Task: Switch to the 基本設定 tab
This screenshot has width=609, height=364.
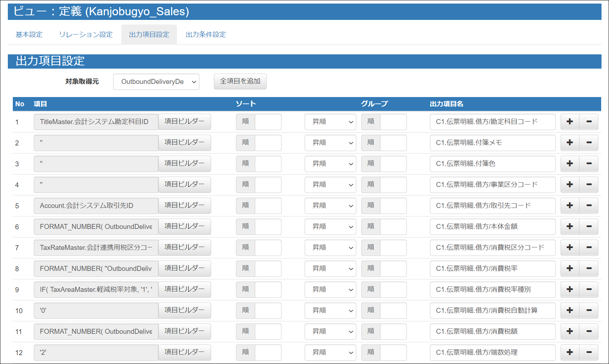Action: pos(29,34)
